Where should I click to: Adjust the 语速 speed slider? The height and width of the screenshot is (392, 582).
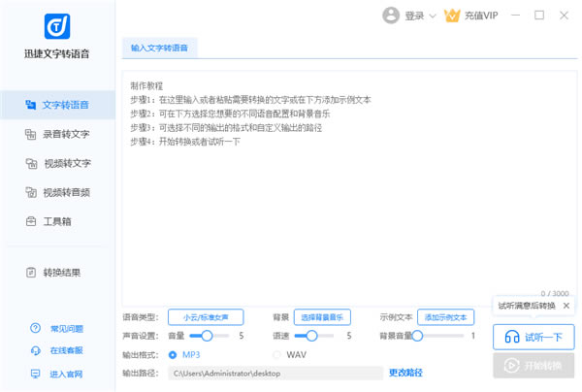311,336
